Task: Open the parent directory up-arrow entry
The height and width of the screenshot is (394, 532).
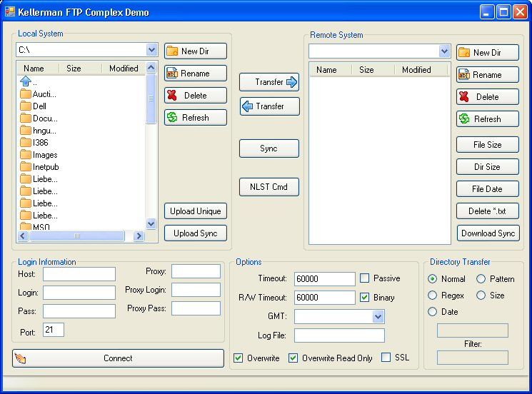Action: click(x=26, y=81)
